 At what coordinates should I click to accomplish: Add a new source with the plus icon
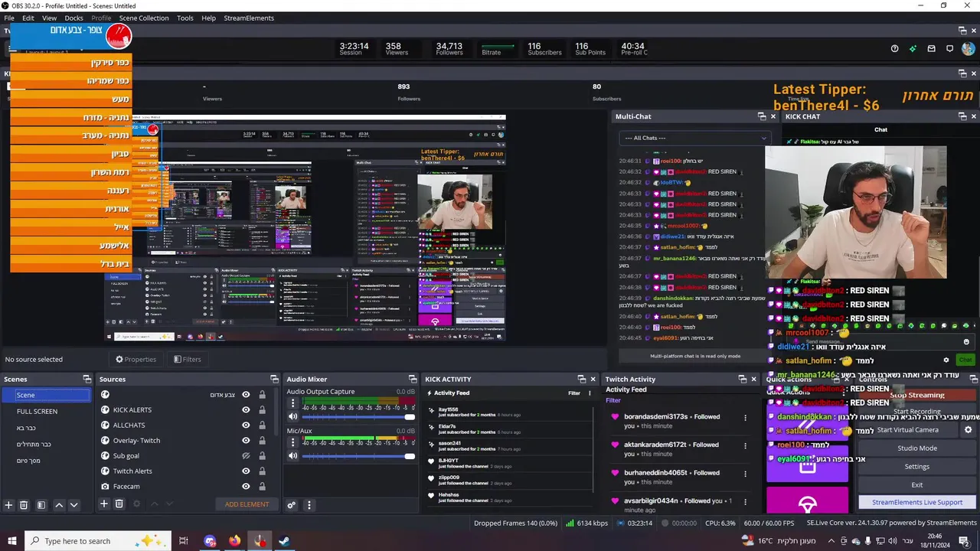104,504
